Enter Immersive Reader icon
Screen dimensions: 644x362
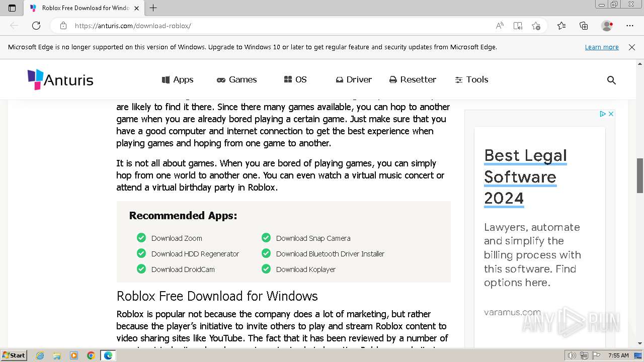click(518, 26)
